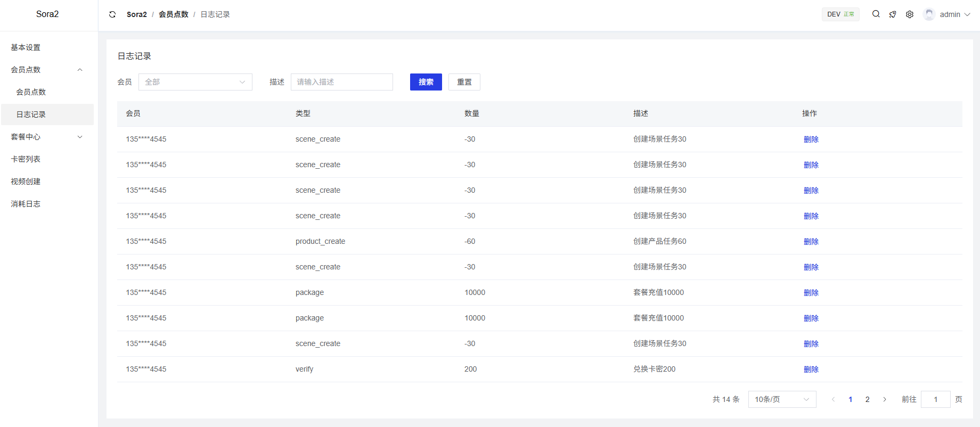The width and height of the screenshot is (980, 427).
Task: Select 消耗日志 from the sidebar
Action: pos(26,204)
